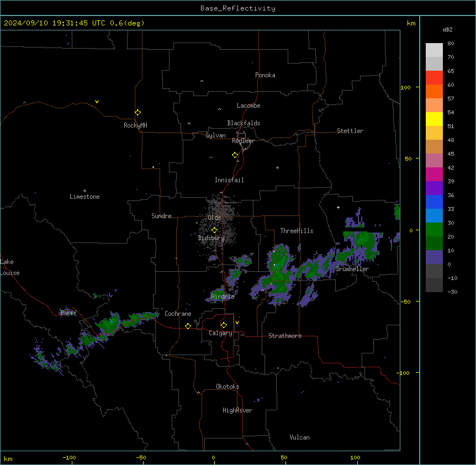Select the Drumheller label
The height and width of the screenshot is (465, 476).
352,269
